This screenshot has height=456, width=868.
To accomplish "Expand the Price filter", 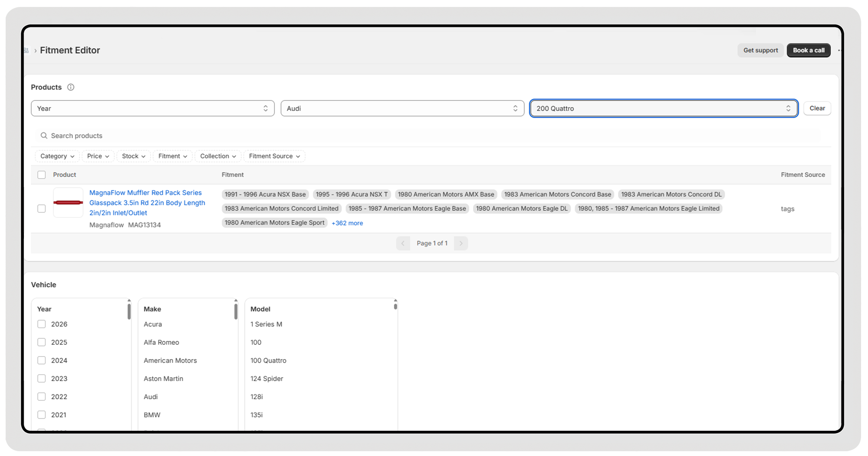I will click(x=98, y=156).
